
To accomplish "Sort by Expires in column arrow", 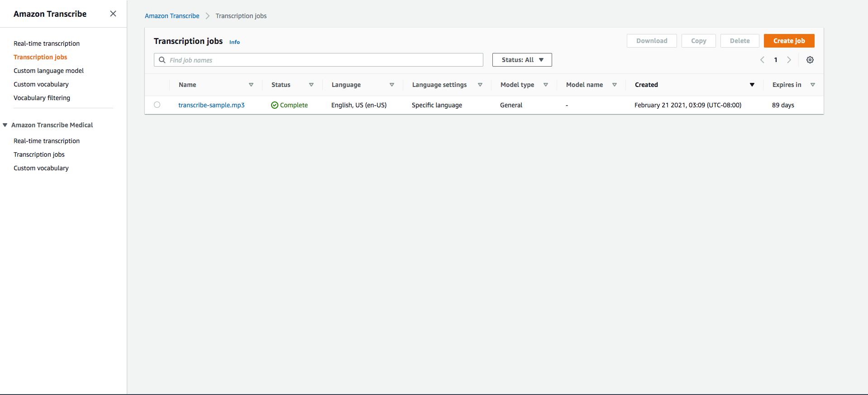I will point(813,85).
